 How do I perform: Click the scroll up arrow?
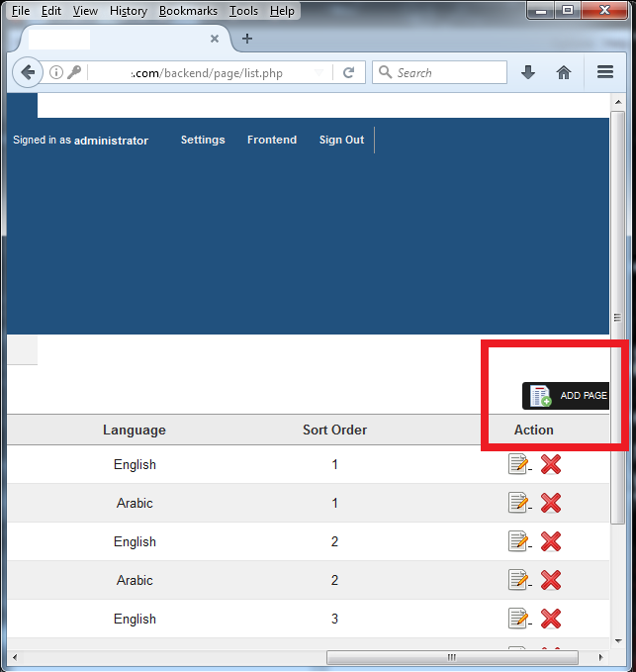(x=618, y=102)
